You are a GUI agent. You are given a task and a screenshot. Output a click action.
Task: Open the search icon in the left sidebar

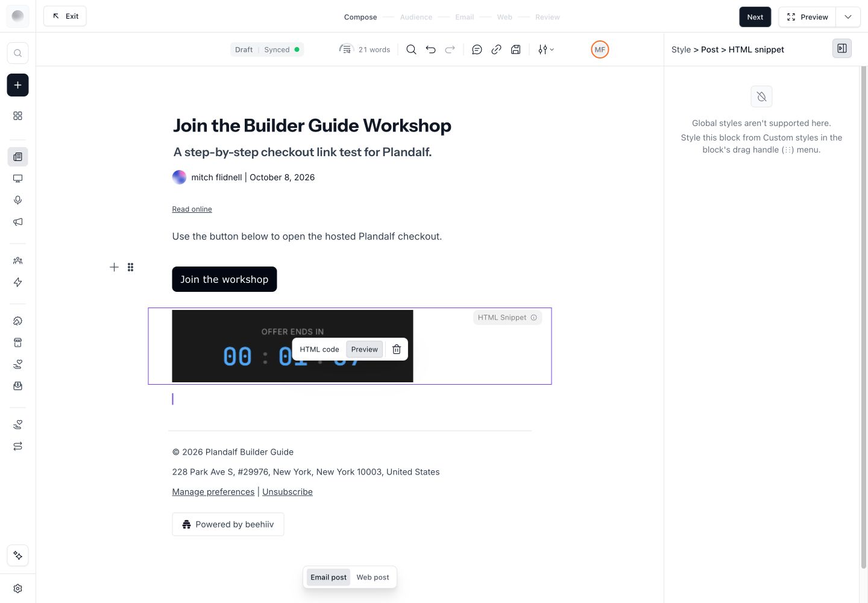17,53
